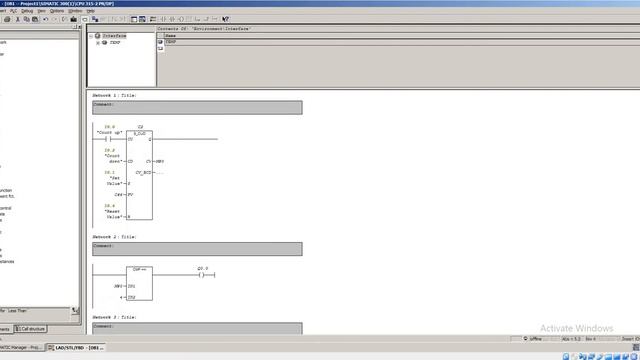This screenshot has width=640, height=360.
Task: Click the value 4 at comparator IN2
Action: (121, 298)
